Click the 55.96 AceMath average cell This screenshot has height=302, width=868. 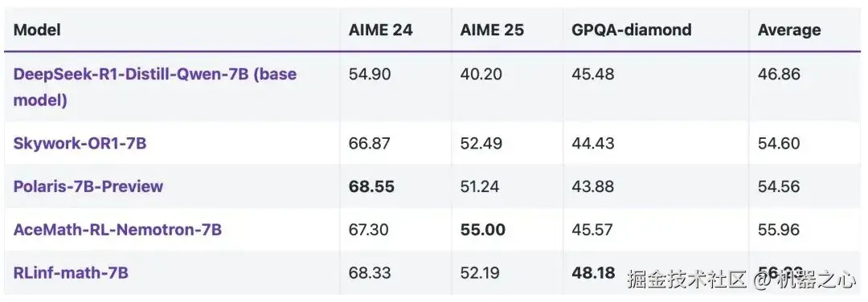pyautogui.click(x=779, y=229)
